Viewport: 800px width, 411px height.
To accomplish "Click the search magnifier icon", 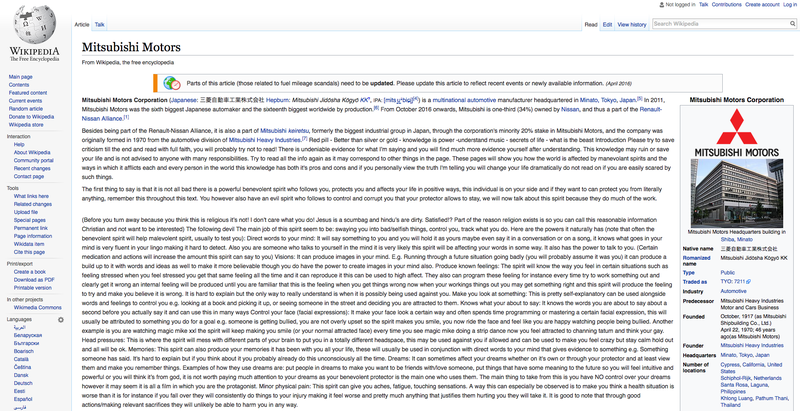I will click(x=792, y=23).
